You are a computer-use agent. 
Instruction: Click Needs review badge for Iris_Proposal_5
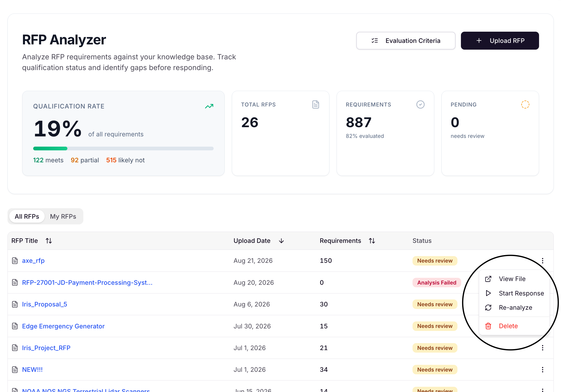[435, 304]
